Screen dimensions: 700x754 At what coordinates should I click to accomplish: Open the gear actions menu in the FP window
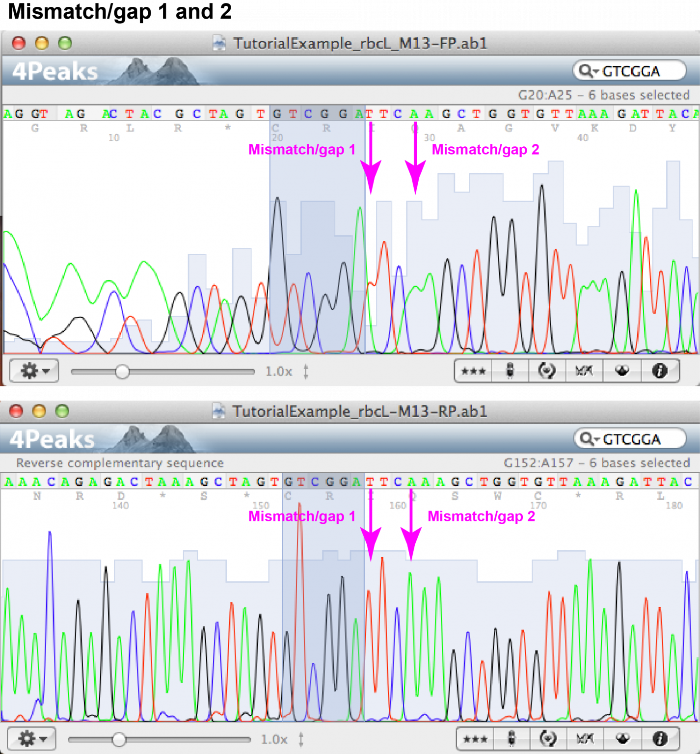[32, 371]
